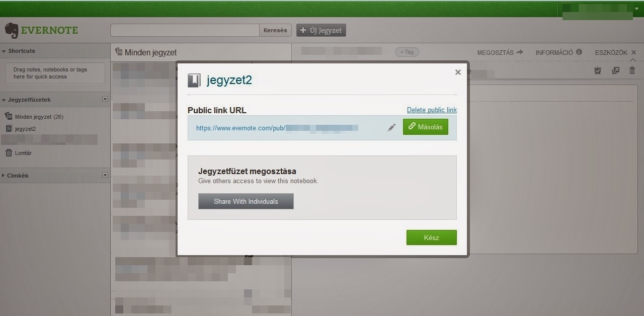The width and height of the screenshot is (644, 316).
Task: Open note in new window icon
Action: [615, 71]
